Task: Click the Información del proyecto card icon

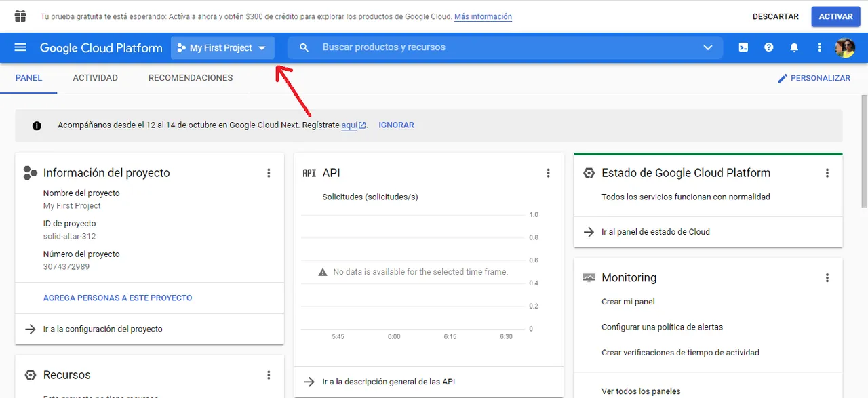Action: pyautogui.click(x=30, y=173)
